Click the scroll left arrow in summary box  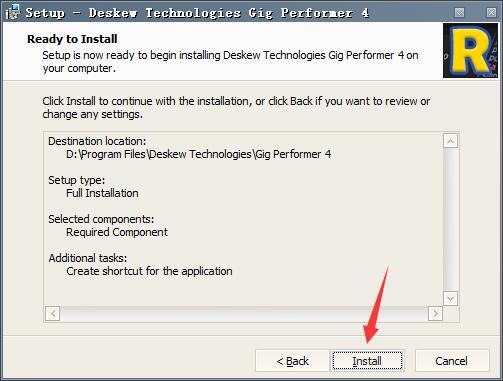tap(53, 313)
